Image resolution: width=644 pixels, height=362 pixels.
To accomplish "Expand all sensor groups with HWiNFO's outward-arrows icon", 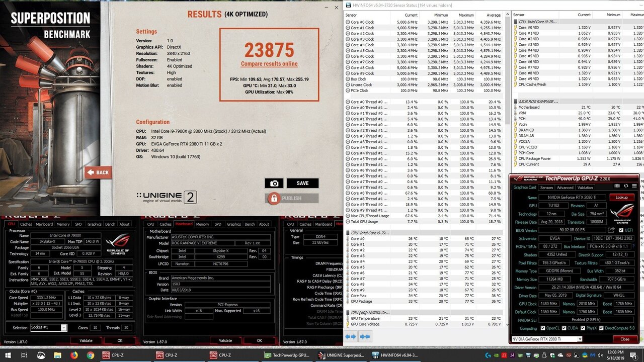I will click(x=350, y=337).
